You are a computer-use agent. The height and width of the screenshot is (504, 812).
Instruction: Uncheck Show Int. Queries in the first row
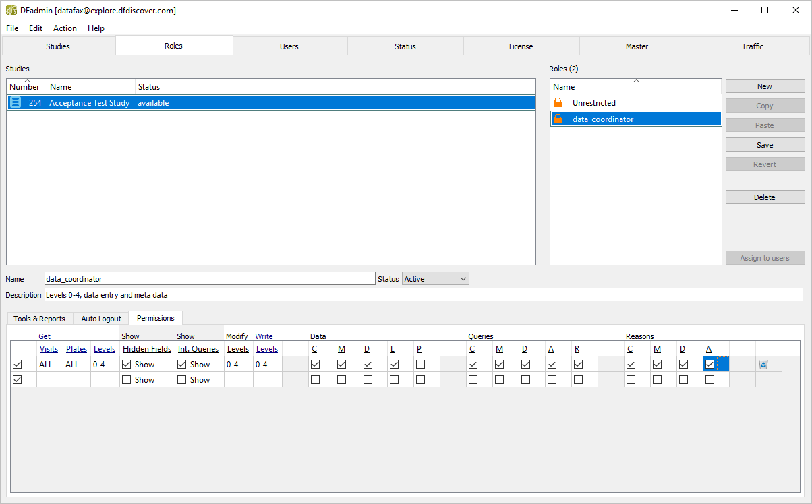point(182,365)
